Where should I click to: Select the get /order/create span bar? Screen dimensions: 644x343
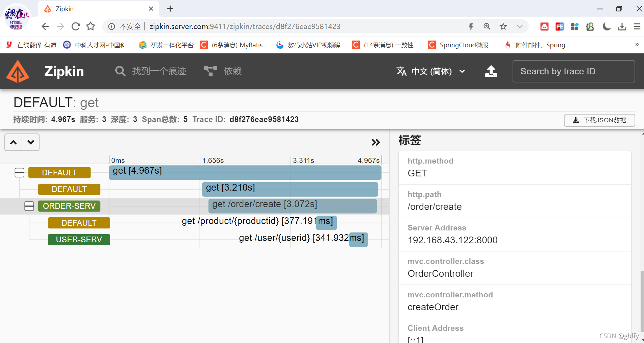pos(293,206)
